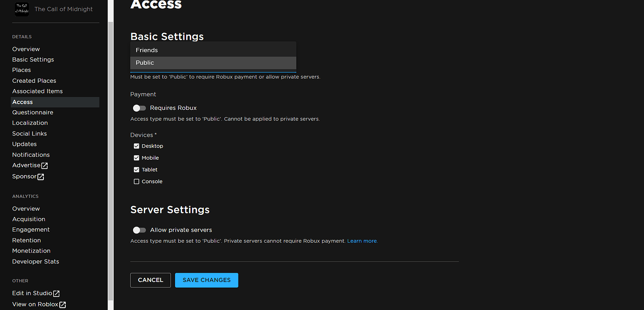The width and height of the screenshot is (644, 310).
Task: Open the Basic Settings page
Action: [x=33, y=59]
